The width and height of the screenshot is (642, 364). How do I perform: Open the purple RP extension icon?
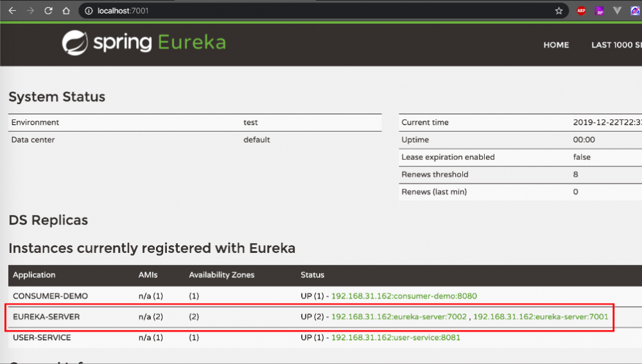[600, 11]
